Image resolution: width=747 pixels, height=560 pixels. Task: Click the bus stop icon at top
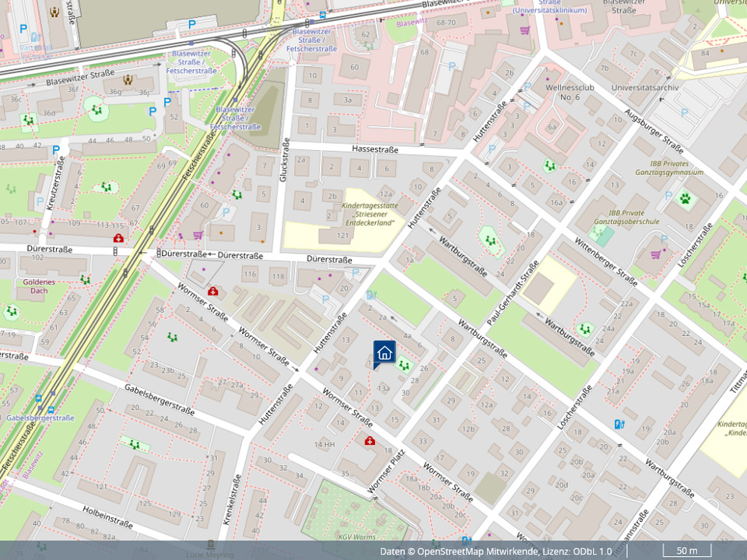(x=322, y=16)
